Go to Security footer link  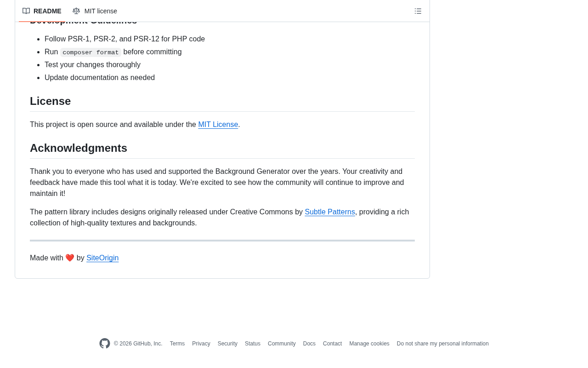[227, 344]
